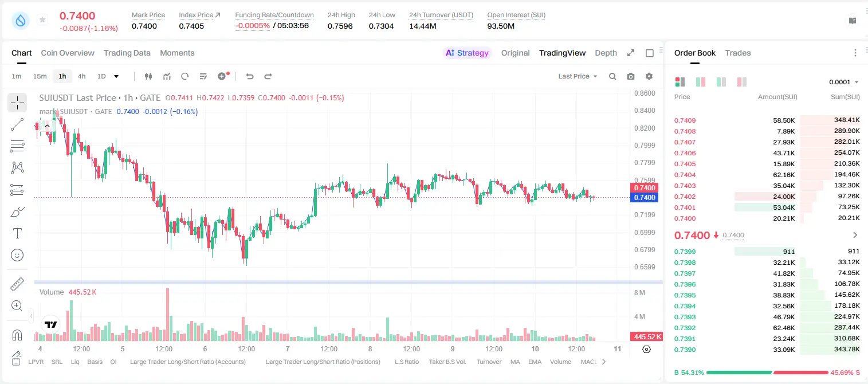
Task: Open the Last Price dropdown
Action: click(578, 76)
